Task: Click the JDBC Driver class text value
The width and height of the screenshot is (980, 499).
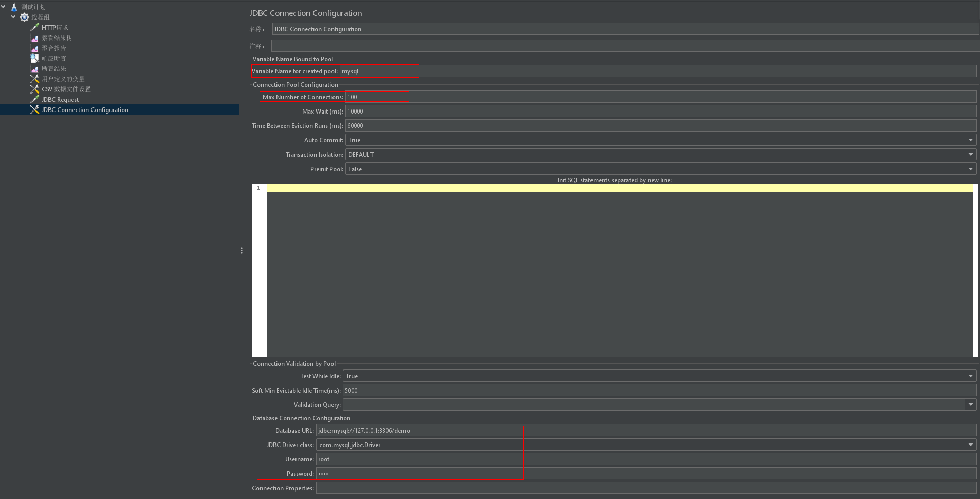Action: (x=350, y=445)
